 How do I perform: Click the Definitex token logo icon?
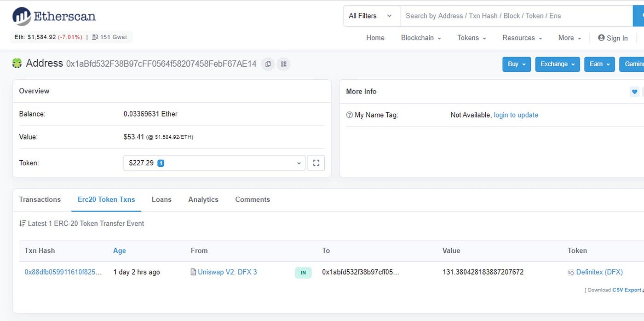pos(571,273)
